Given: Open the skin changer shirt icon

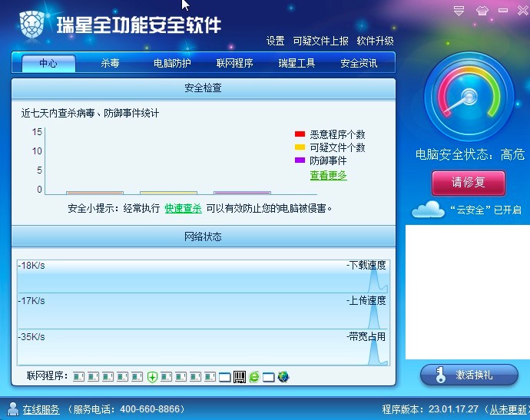Looking at the screenshot, I should 482,11.
